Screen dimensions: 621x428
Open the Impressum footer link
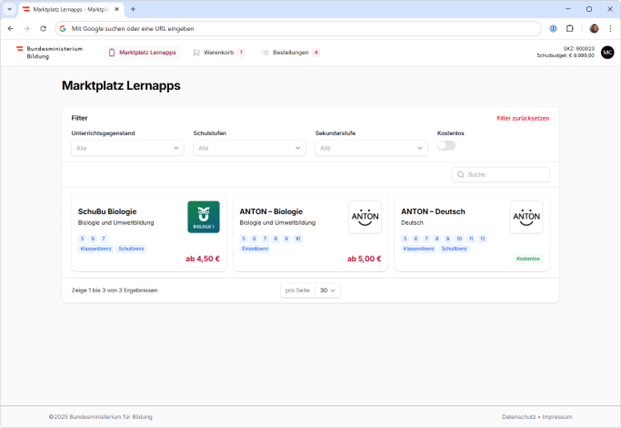557,417
